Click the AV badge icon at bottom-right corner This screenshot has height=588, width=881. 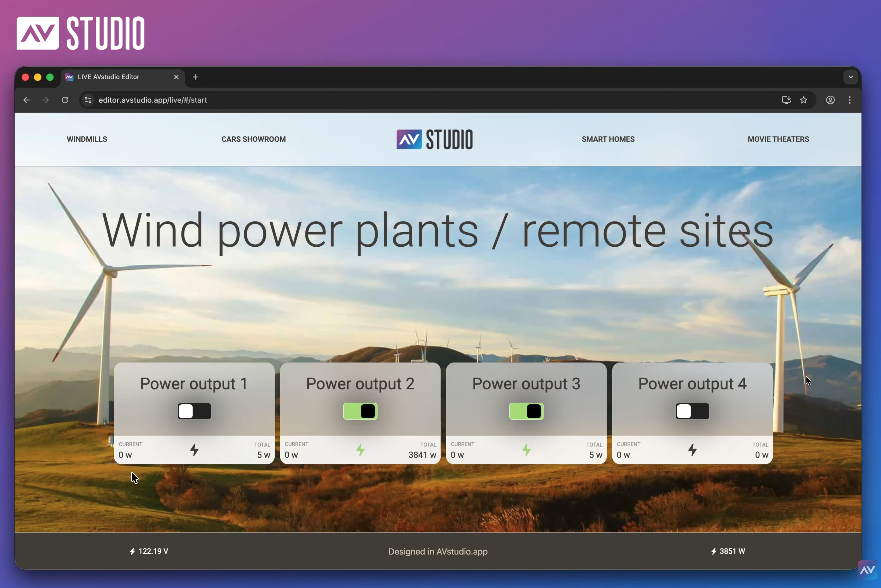(868, 570)
